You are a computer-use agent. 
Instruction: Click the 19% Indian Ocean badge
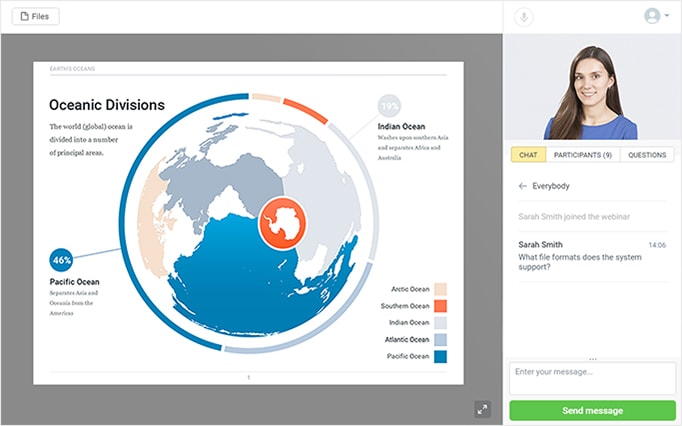click(x=389, y=106)
